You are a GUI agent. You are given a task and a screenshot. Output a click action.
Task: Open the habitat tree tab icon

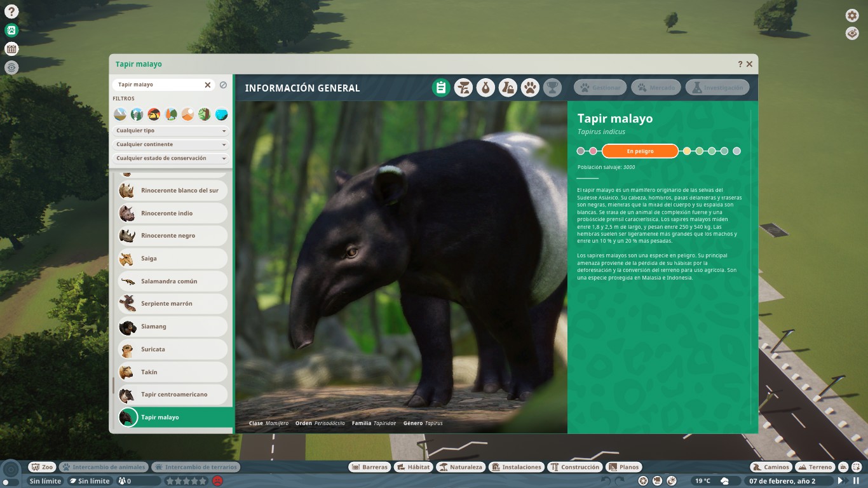463,88
